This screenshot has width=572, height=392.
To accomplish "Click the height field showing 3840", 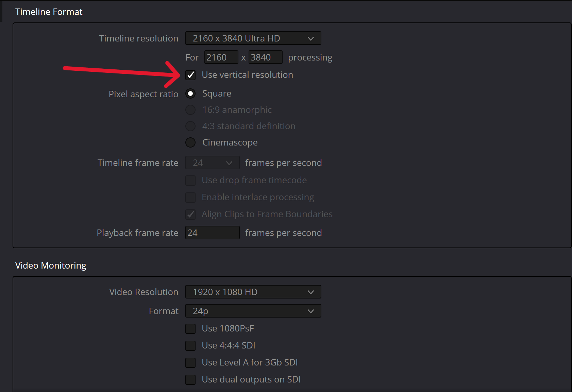I will (265, 57).
